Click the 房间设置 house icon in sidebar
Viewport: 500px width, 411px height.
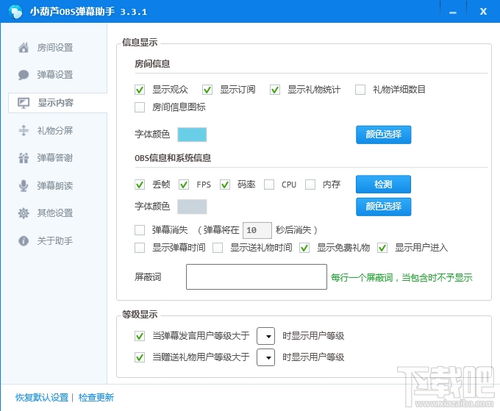(23, 48)
